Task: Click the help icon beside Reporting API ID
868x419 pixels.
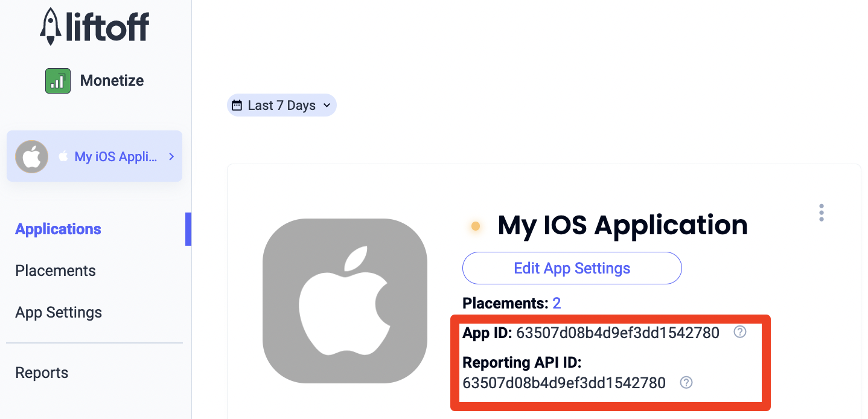Action: (686, 382)
